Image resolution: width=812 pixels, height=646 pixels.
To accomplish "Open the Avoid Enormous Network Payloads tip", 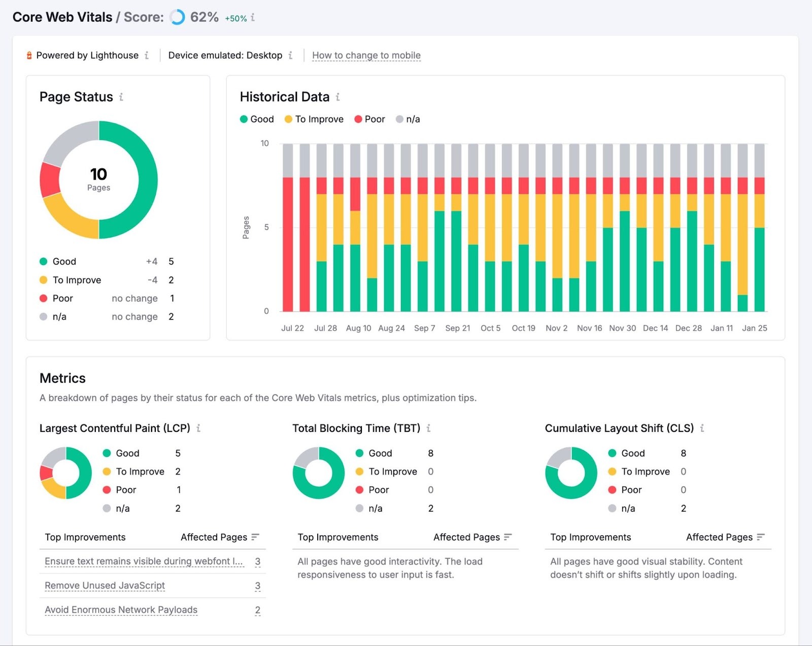I will (120, 610).
